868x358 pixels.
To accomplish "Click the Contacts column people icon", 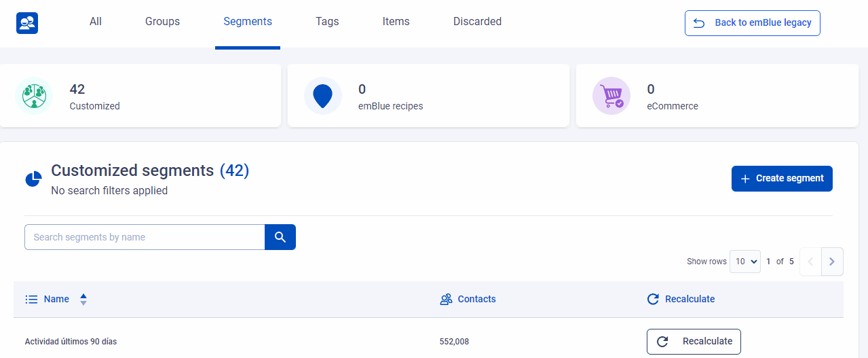I will [x=446, y=300].
